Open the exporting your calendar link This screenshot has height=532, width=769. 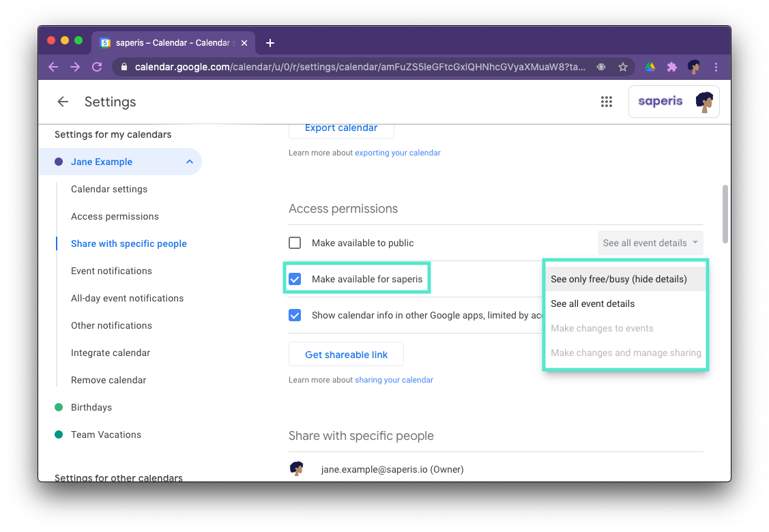click(x=398, y=153)
